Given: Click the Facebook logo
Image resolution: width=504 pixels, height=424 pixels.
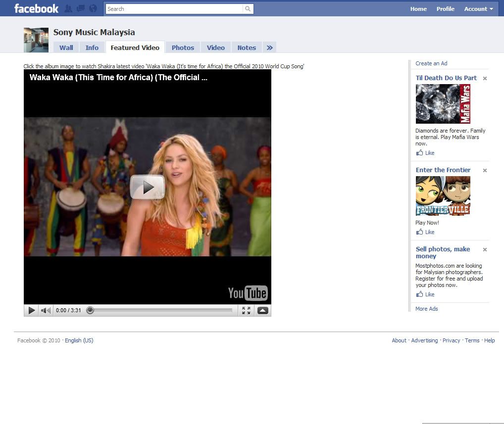Looking at the screenshot, I should pos(36,9).
